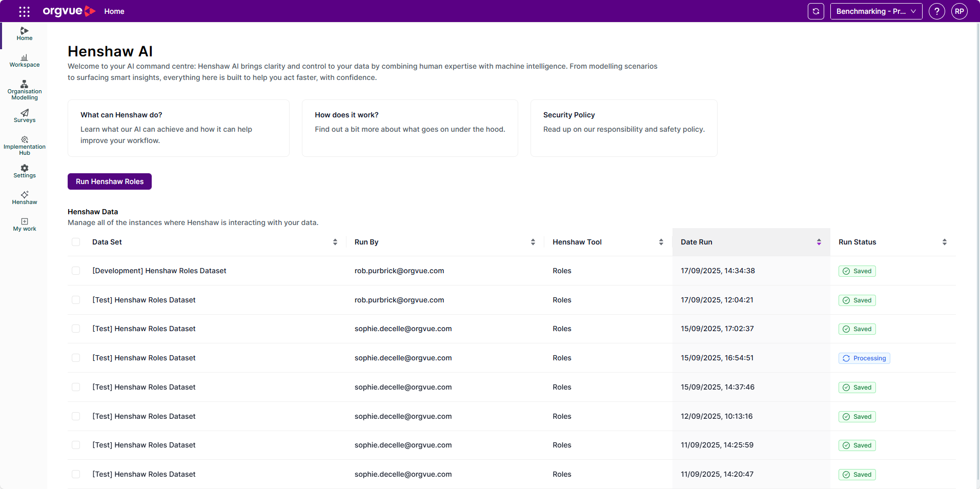Click dataset name in the 12/09/2025, 10:13:16 row
980x489 pixels.
[x=144, y=416]
